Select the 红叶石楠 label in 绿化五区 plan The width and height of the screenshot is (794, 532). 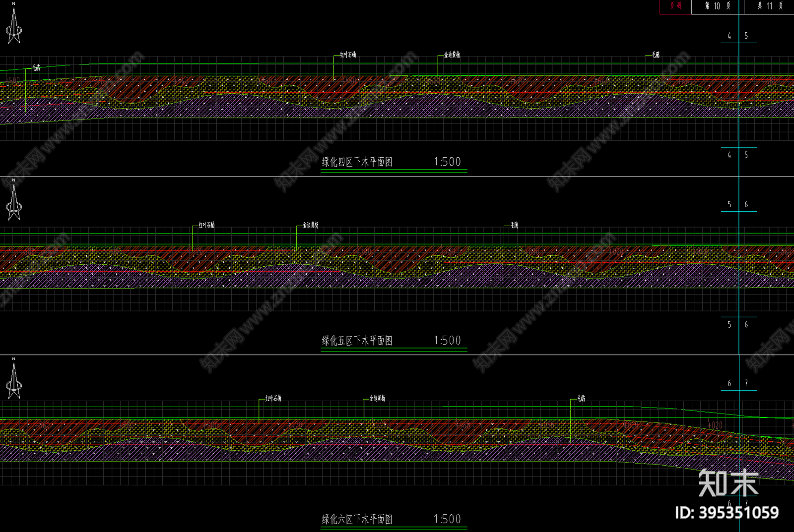(206, 225)
